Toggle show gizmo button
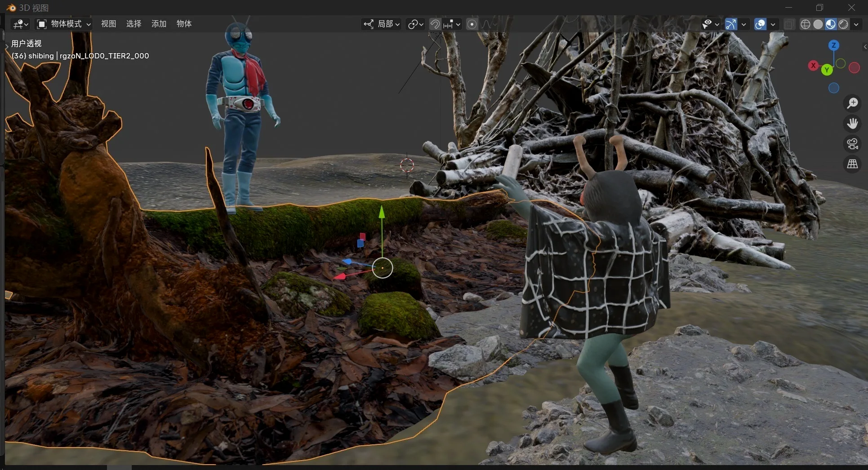This screenshot has width=868, height=470. (x=731, y=24)
